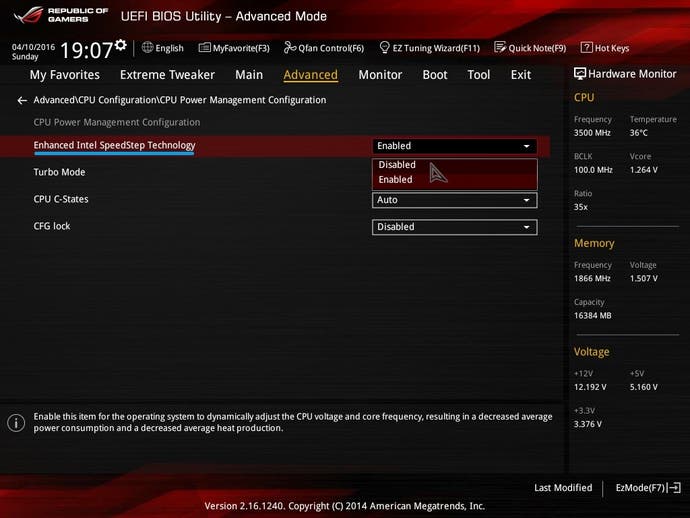Open the Boot tab

(x=435, y=75)
